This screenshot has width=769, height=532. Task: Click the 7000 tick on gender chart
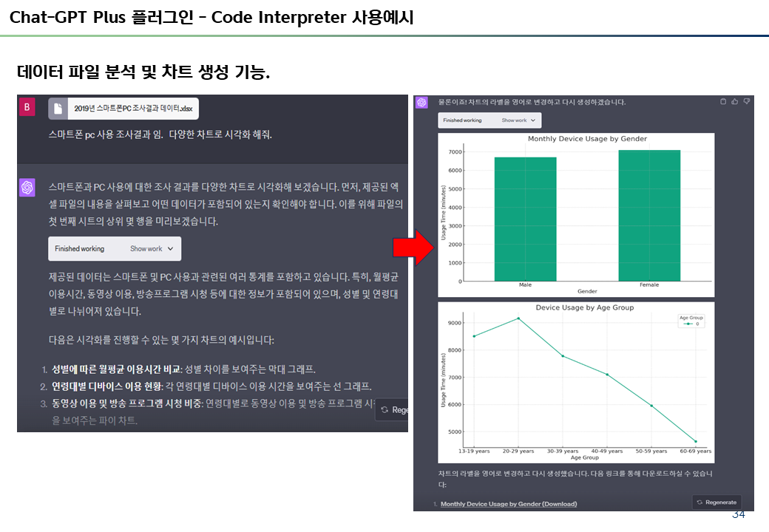coord(455,152)
